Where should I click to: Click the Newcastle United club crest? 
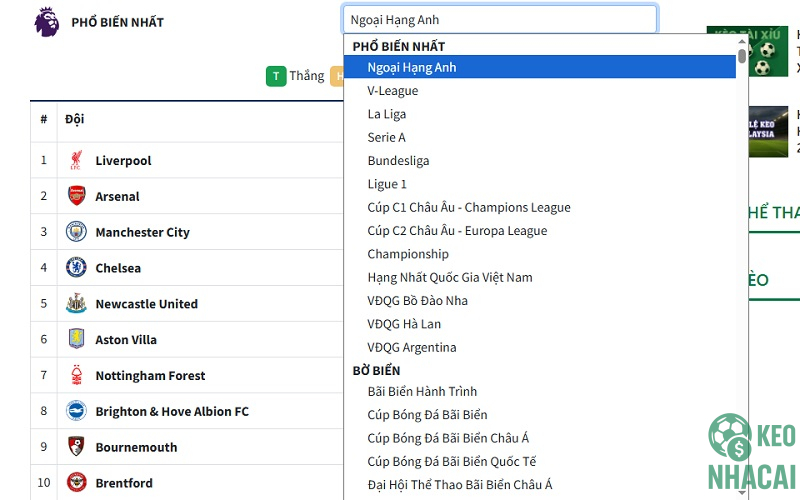77,304
